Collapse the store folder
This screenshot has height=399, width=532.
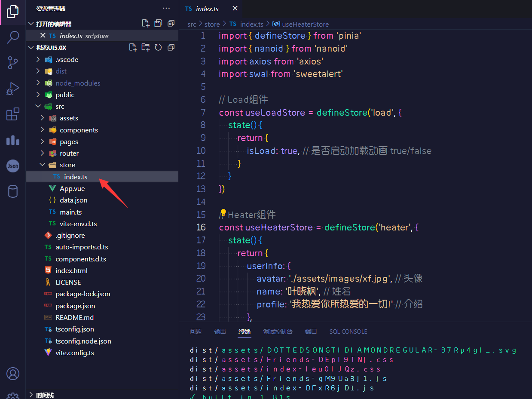[67, 165]
